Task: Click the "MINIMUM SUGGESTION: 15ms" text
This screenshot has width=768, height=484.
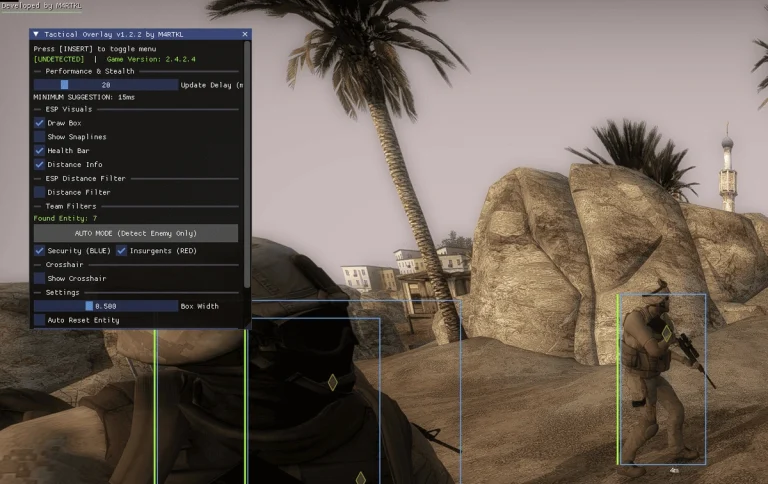Action: 84,97
